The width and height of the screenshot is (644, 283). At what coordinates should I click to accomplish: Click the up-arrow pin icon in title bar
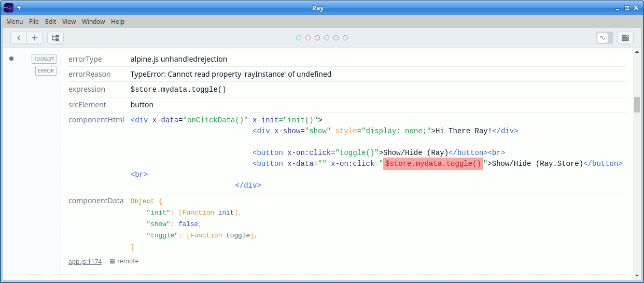(19, 8)
